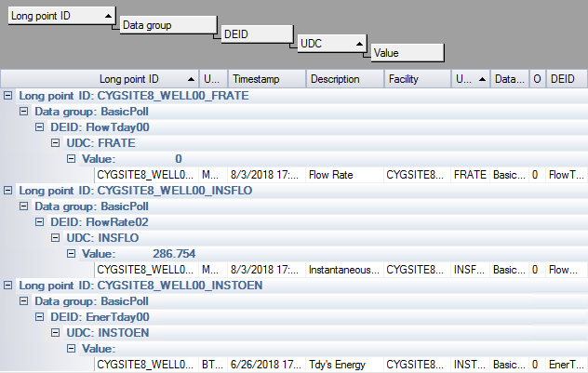588x373 pixels.
Task: Collapse the Value 286.754 group
Action: tap(71, 253)
